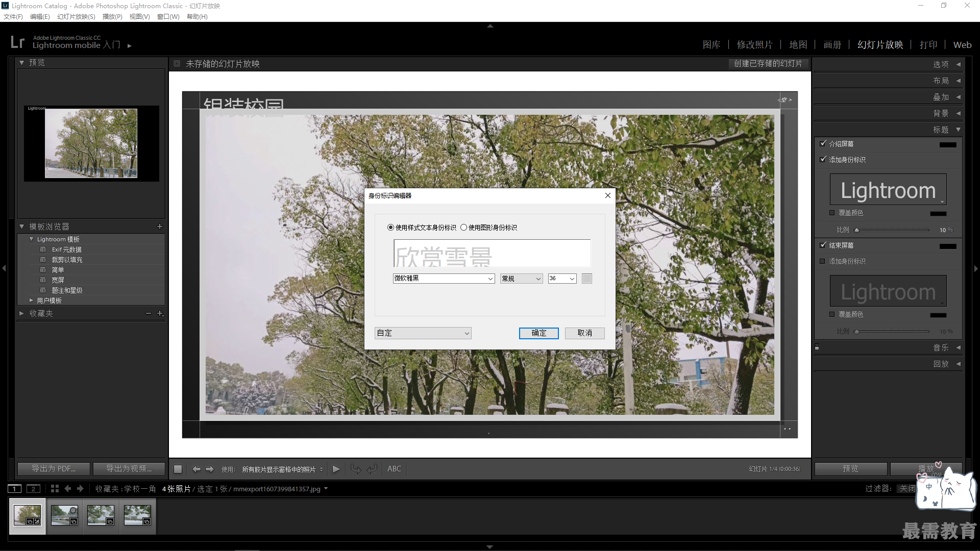
Task: Switch to the 修改照片 module
Action: [754, 45]
